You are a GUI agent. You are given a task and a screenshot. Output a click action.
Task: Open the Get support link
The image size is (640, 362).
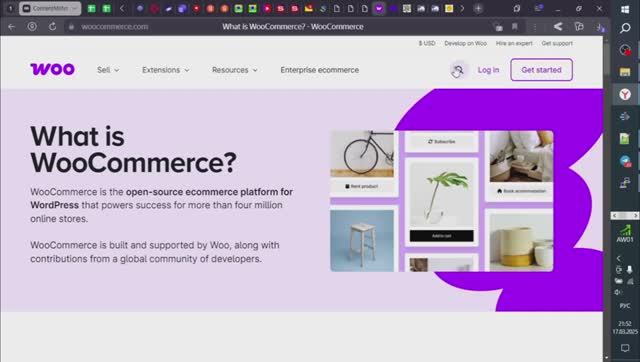[557, 43]
